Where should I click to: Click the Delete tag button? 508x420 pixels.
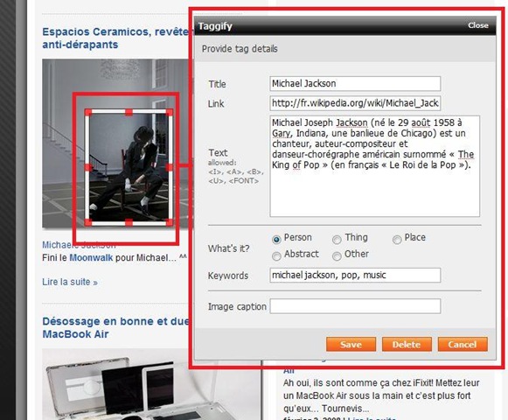pyautogui.click(x=407, y=344)
